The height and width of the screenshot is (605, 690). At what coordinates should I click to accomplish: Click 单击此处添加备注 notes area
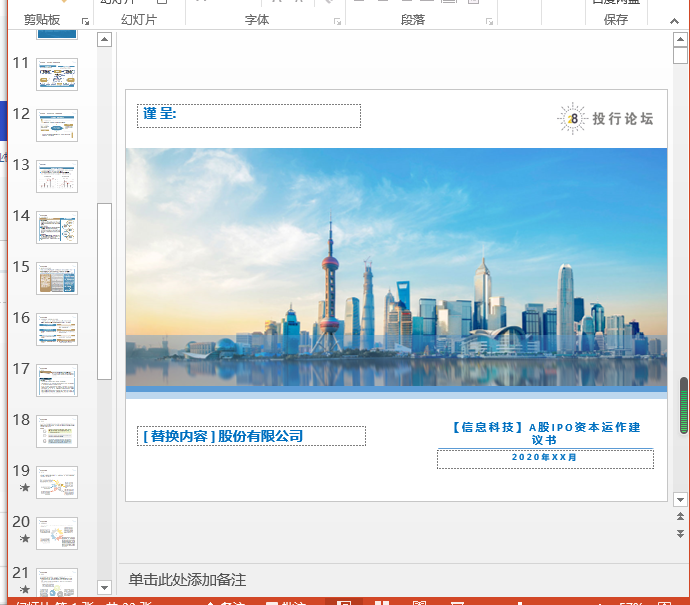(x=187, y=580)
